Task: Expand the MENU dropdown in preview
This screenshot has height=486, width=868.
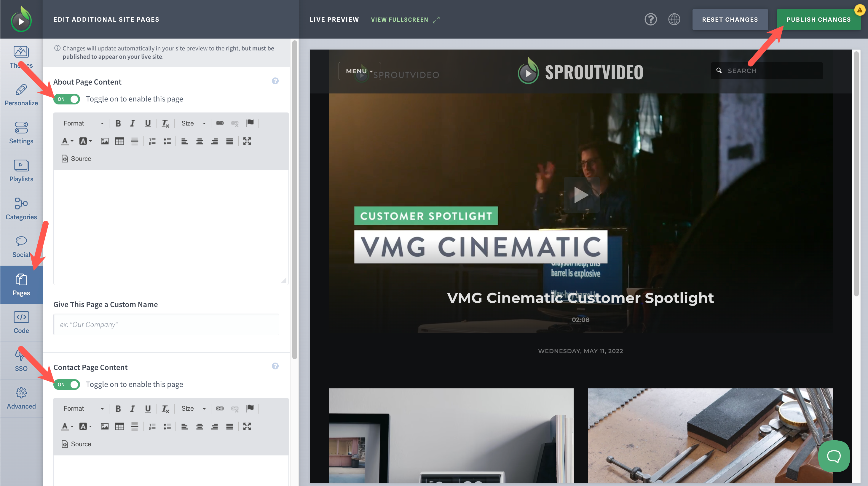Action: click(x=359, y=71)
